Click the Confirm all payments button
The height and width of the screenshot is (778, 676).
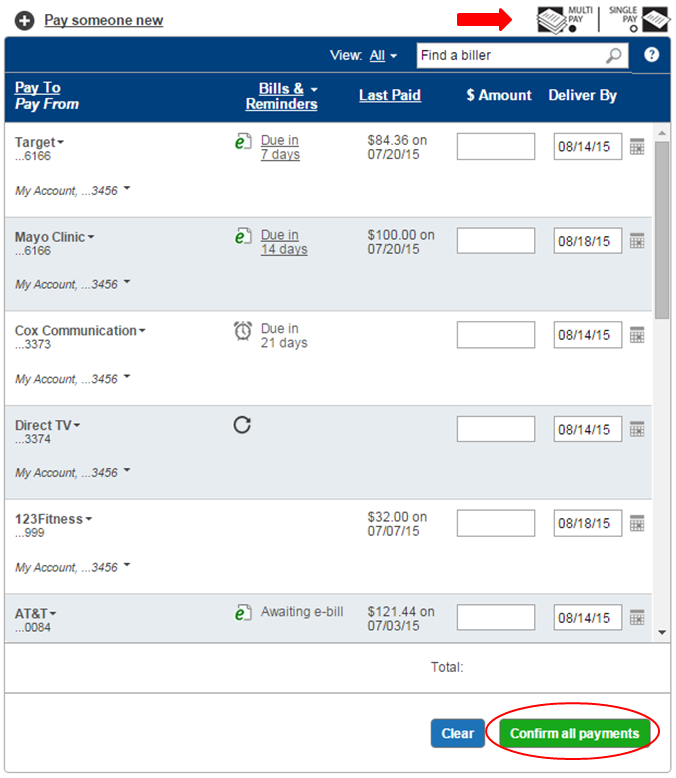tap(574, 733)
